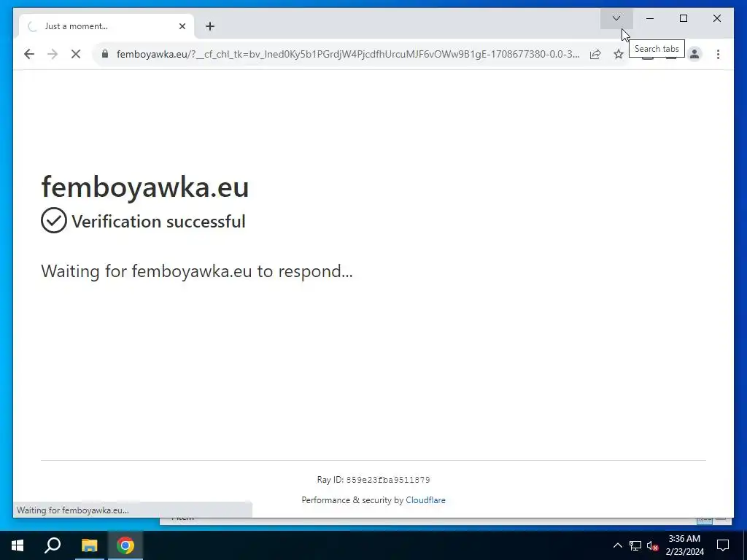Maximize the Chrome window
Viewport: 747px width, 560px height.
point(683,18)
